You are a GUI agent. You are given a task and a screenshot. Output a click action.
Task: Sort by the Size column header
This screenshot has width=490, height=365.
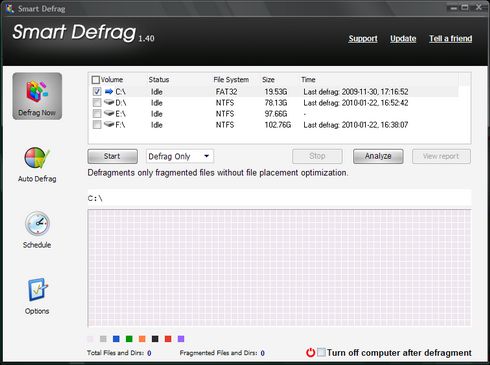tap(268, 80)
